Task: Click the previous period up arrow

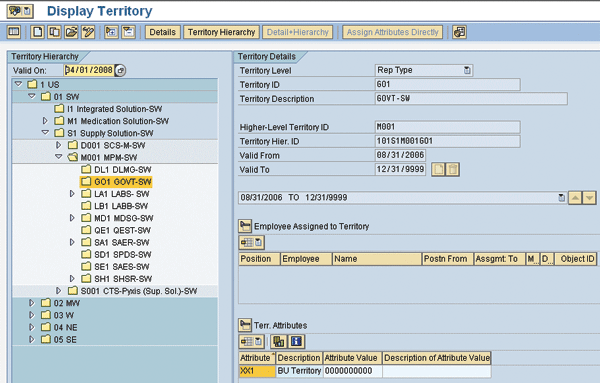Action: [x=575, y=197]
